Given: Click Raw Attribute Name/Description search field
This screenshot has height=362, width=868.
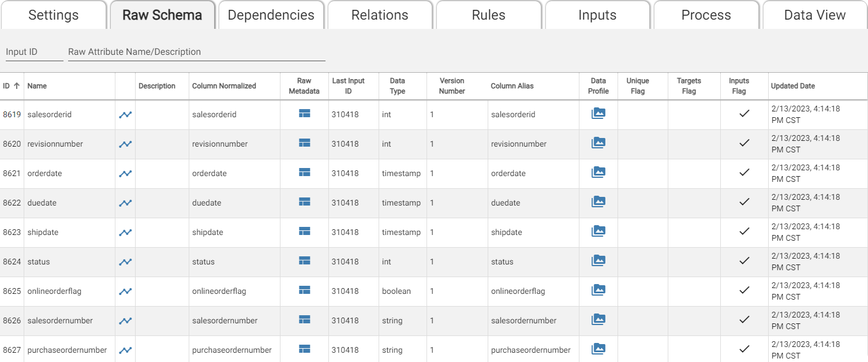Looking at the screenshot, I should point(196,52).
